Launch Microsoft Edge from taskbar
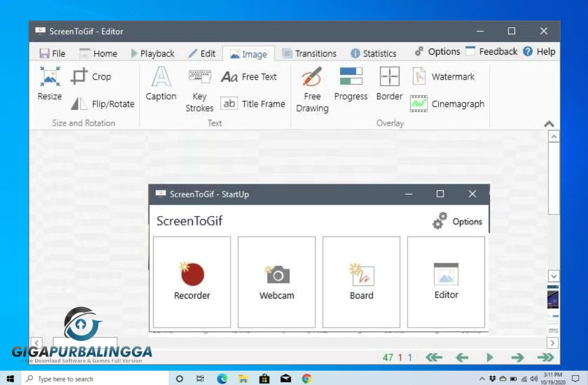The height and width of the screenshot is (385, 588). 222,379
